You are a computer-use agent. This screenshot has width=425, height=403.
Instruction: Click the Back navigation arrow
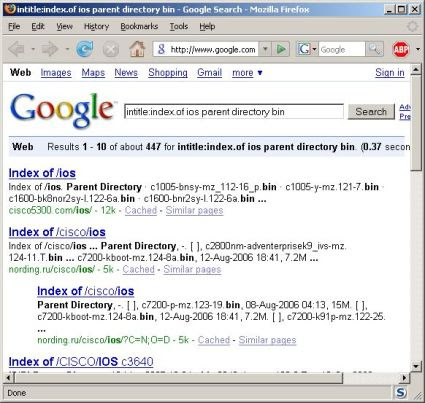click(17, 50)
